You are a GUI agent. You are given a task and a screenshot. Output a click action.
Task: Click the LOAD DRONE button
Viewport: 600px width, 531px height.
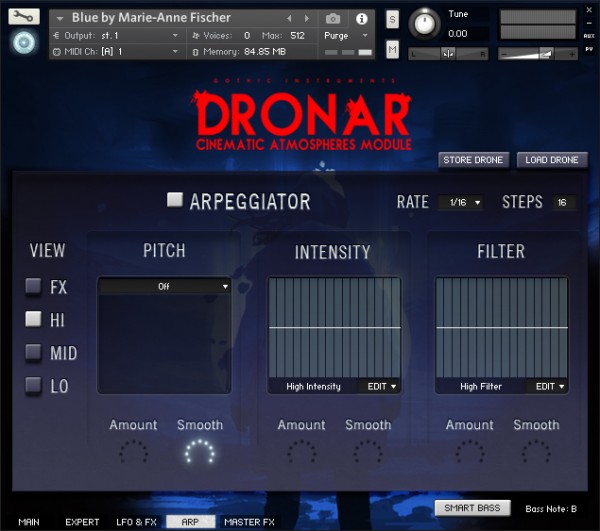552,160
